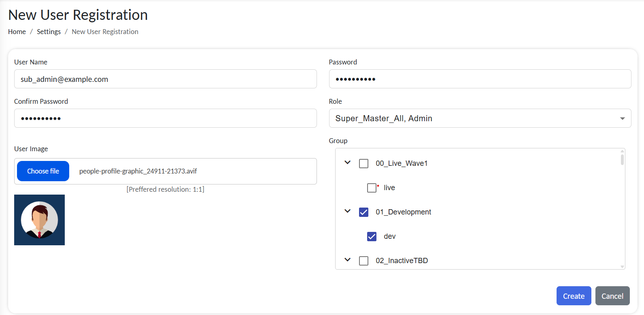Click the Group list scrollbar down arrow
This screenshot has height=315, width=644.
622,267
